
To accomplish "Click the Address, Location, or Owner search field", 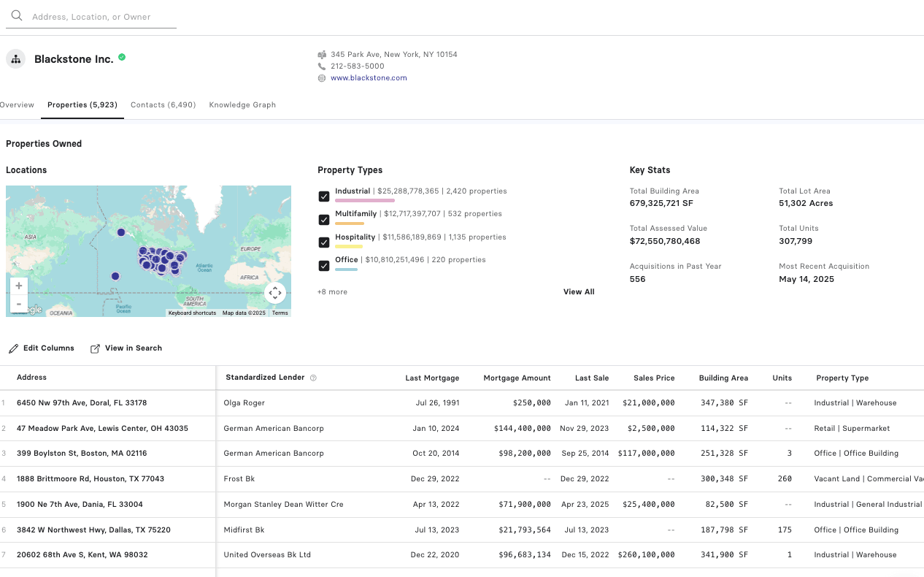I will point(102,17).
